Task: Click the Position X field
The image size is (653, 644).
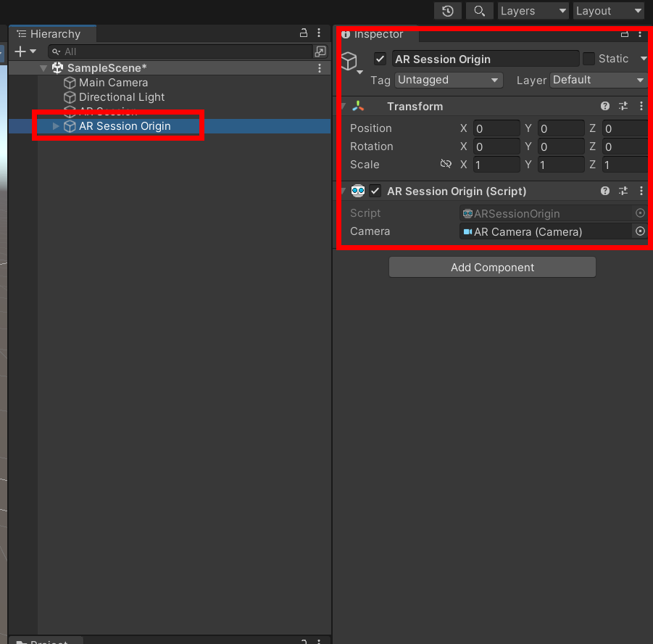Action: coord(496,128)
